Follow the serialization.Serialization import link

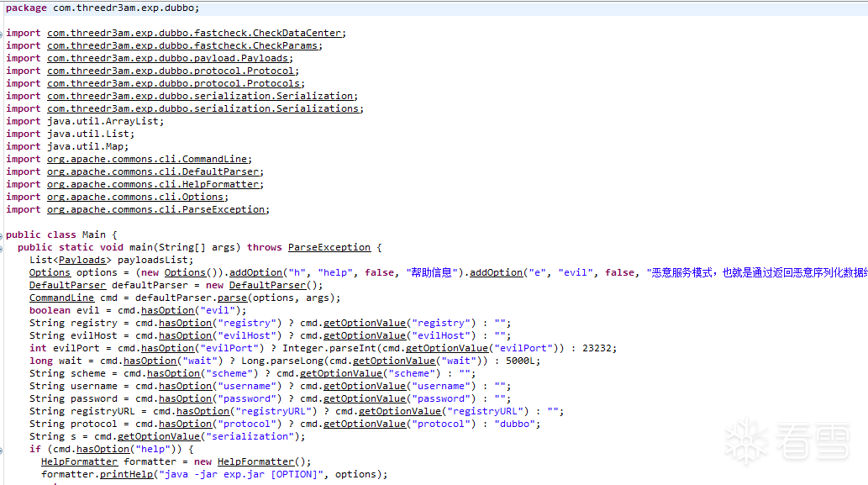[x=200, y=97]
